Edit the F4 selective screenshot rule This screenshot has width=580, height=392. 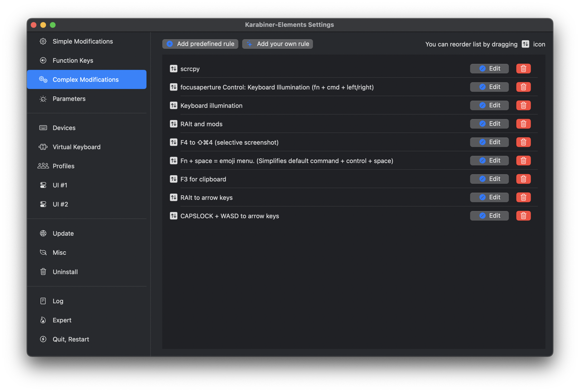point(489,142)
